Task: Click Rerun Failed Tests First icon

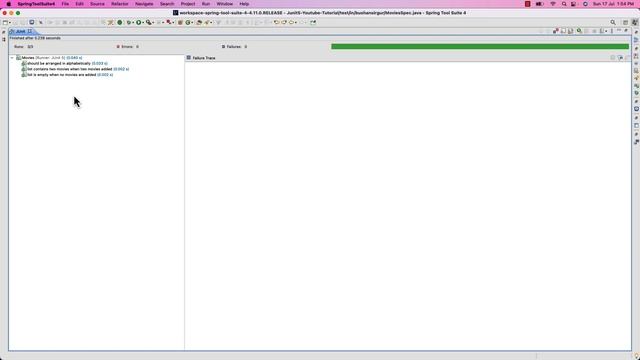Action: (587, 31)
